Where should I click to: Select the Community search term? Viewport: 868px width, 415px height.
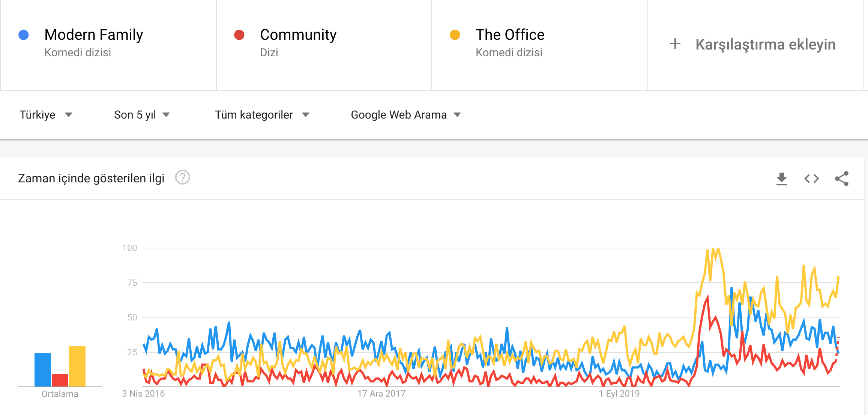[298, 35]
